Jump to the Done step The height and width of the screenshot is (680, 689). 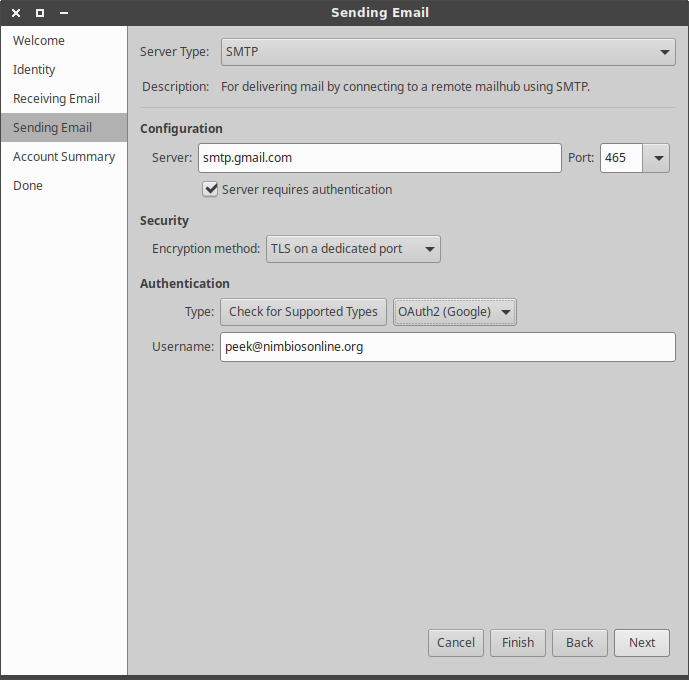click(28, 186)
